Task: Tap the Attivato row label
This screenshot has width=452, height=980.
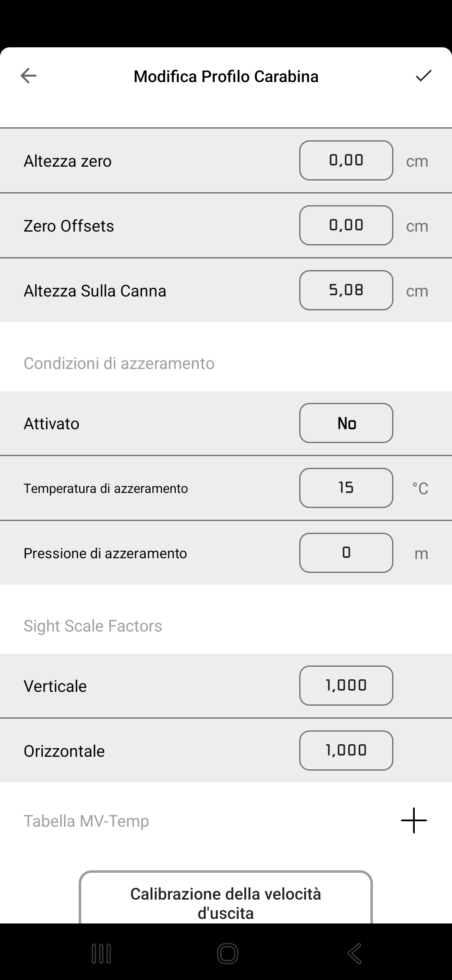Action: [51, 424]
